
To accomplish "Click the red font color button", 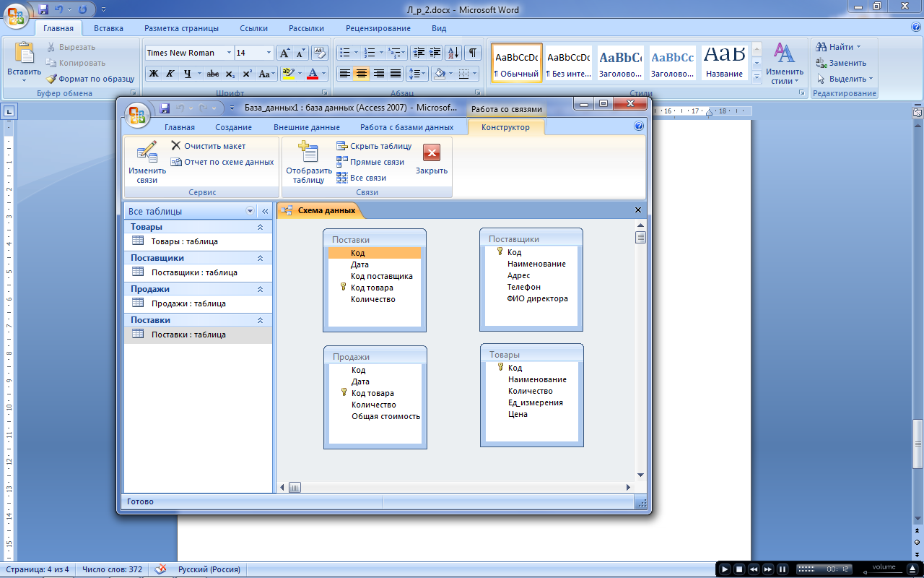I will point(312,74).
